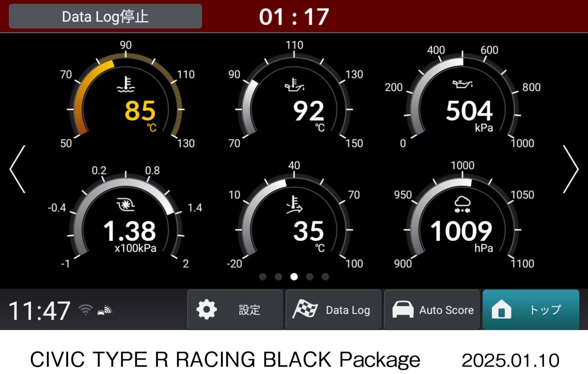Tap the intake air temperature icon
Image resolution: width=588 pixels, height=374 pixels.
294,205
